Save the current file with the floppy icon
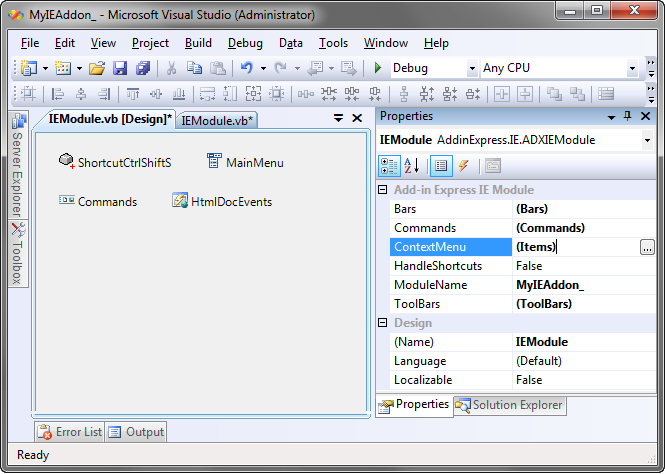Viewport: 665px width, 474px height. point(120,68)
